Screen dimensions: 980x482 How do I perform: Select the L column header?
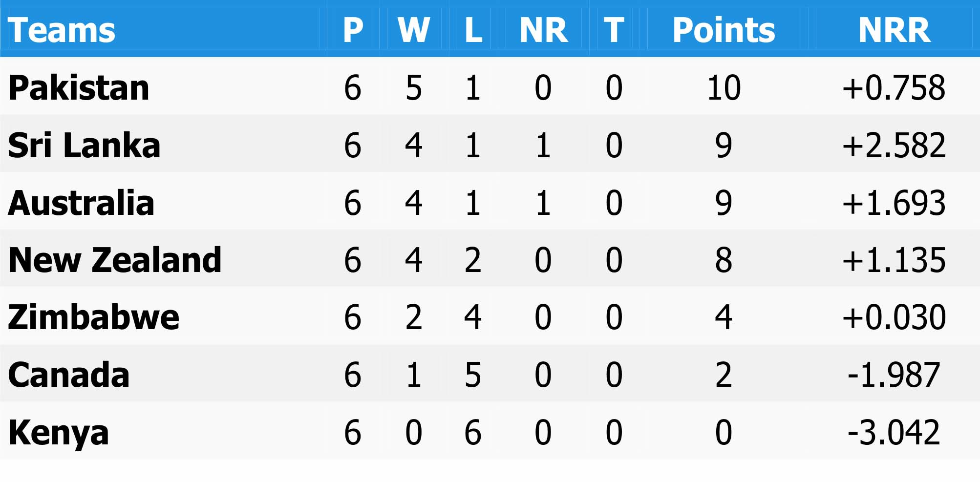473,30
